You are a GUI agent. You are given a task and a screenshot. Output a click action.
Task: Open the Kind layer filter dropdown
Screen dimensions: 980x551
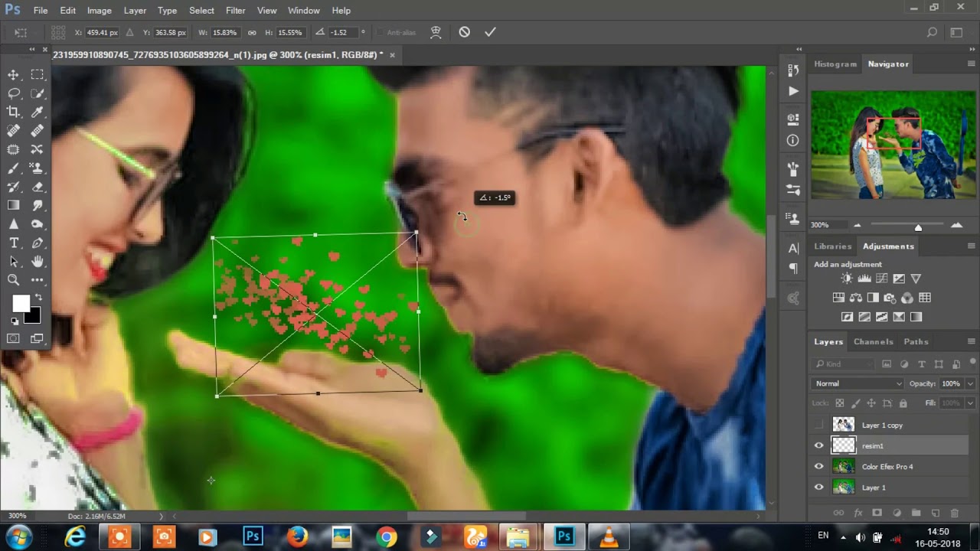click(844, 364)
